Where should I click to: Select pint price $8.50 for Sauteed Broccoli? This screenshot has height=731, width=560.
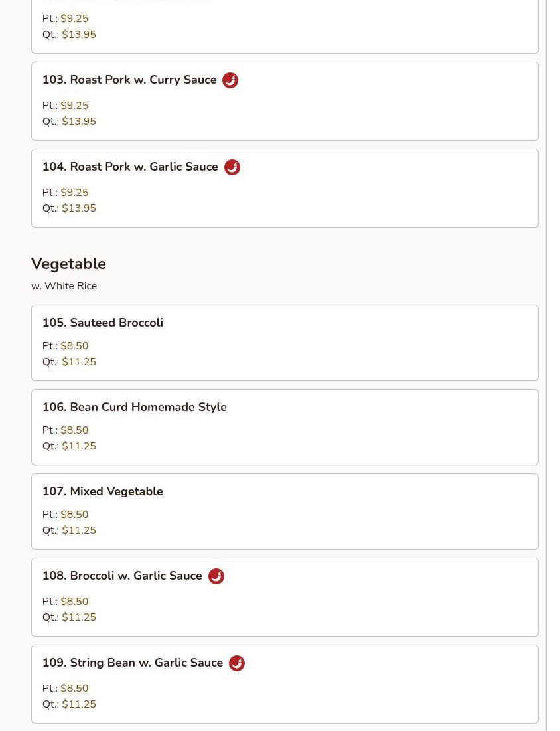point(74,346)
